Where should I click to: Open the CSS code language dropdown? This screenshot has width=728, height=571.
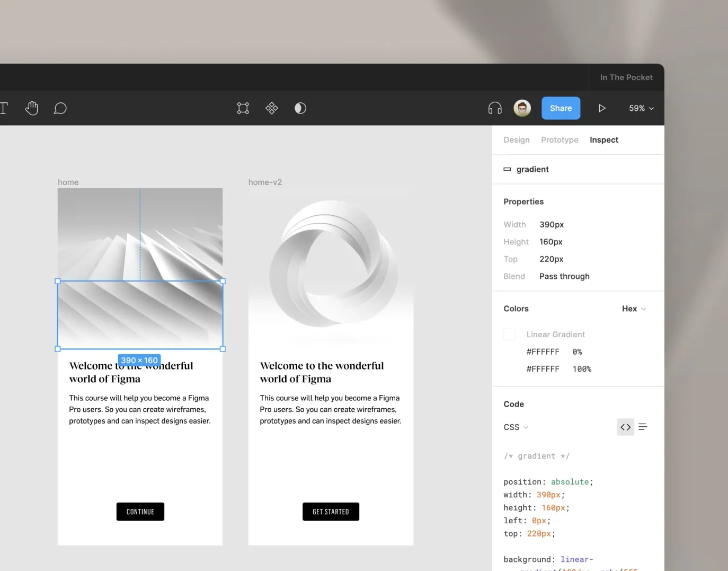[x=515, y=427]
